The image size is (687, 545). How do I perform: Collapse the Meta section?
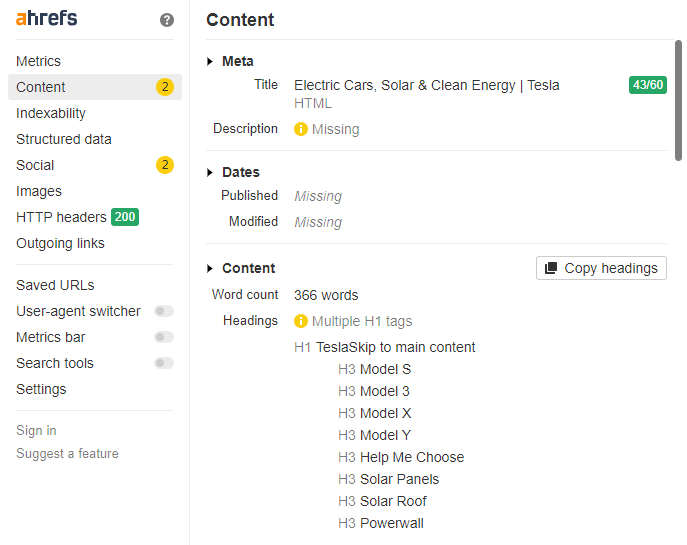click(211, 62)
